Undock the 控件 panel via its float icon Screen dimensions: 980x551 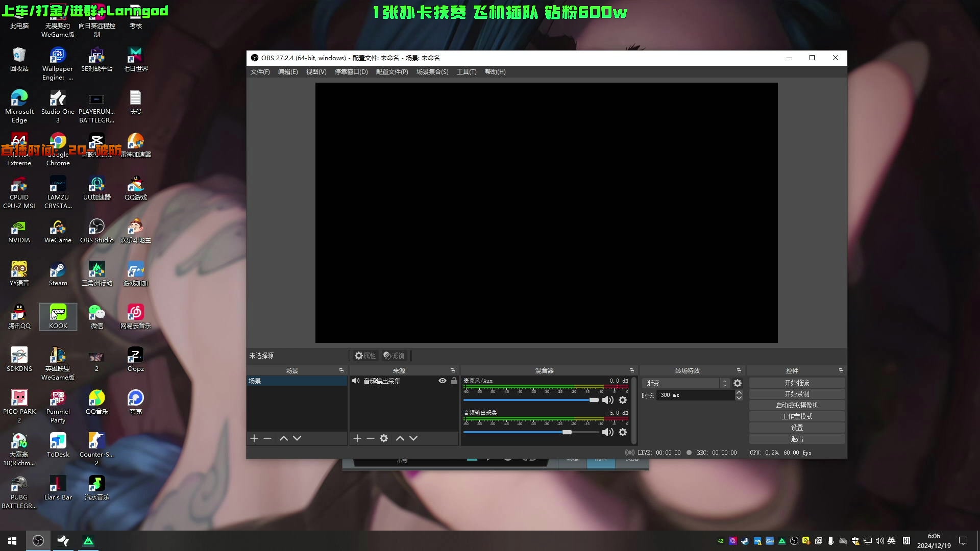click(x=841, y=370)
